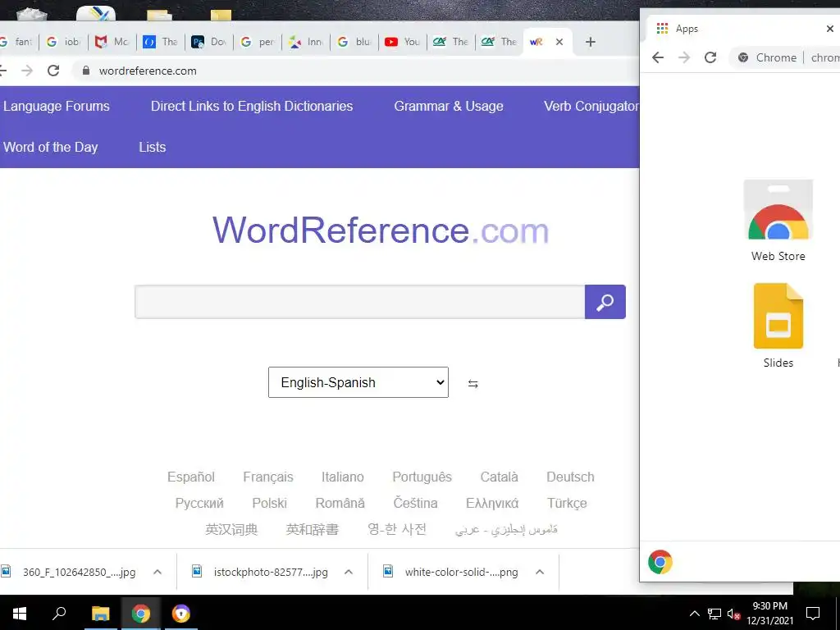Switch to the 'Inn' tab
840x630 pixels.
[x=306, y=42]
